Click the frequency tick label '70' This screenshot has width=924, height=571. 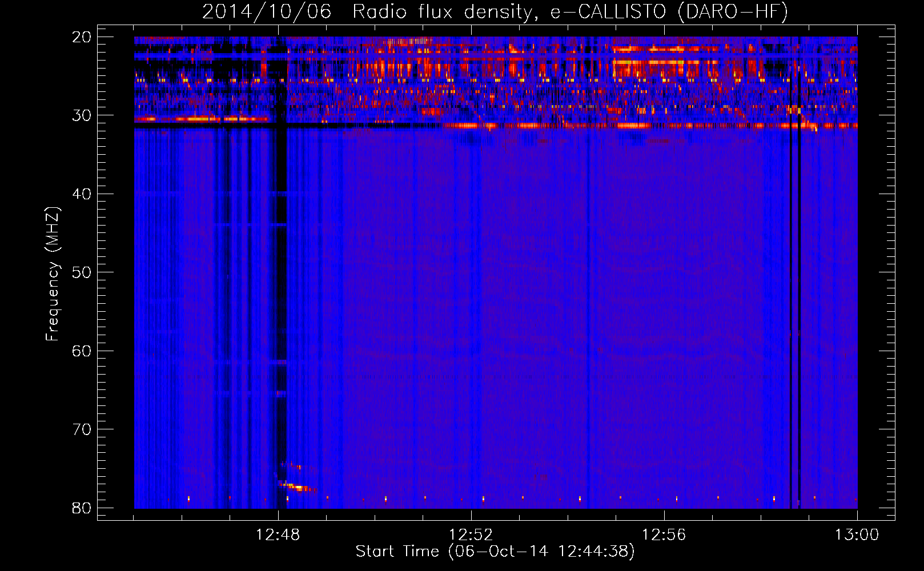coord(82,429)
